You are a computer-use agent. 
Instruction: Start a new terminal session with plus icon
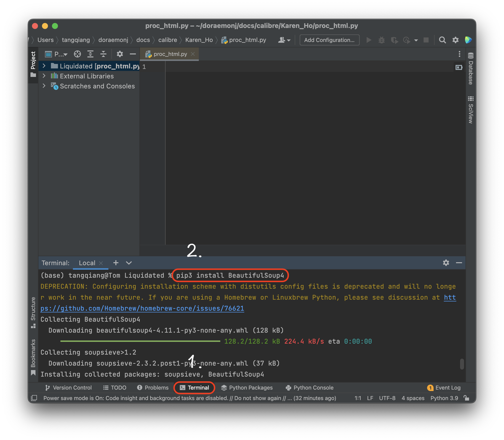115,263
